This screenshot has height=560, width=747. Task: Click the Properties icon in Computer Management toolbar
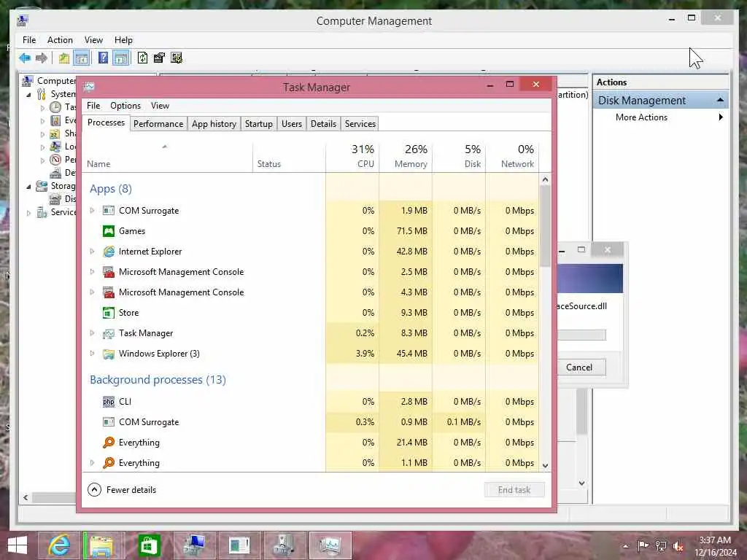159,58
